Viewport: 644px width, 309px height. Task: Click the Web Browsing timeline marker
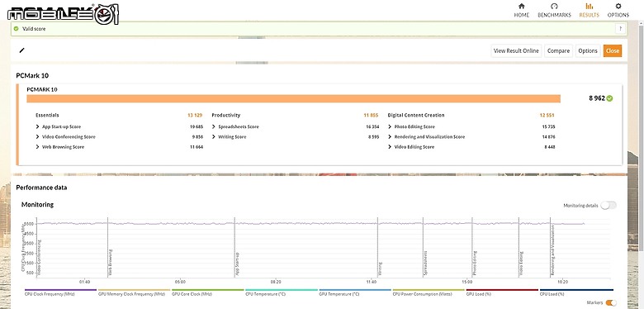point(111,262)
